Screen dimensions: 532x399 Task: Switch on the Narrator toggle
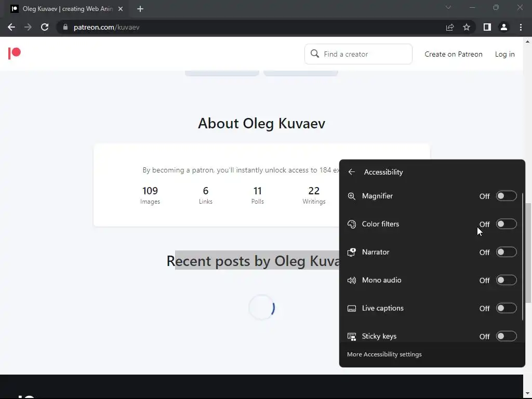[x=506, y=252]
